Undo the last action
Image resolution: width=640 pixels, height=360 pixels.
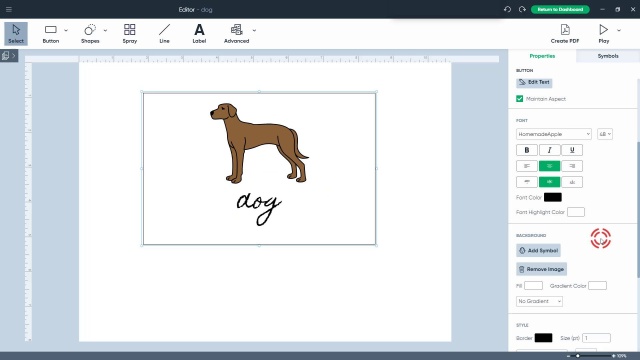[x=507, y=9]
